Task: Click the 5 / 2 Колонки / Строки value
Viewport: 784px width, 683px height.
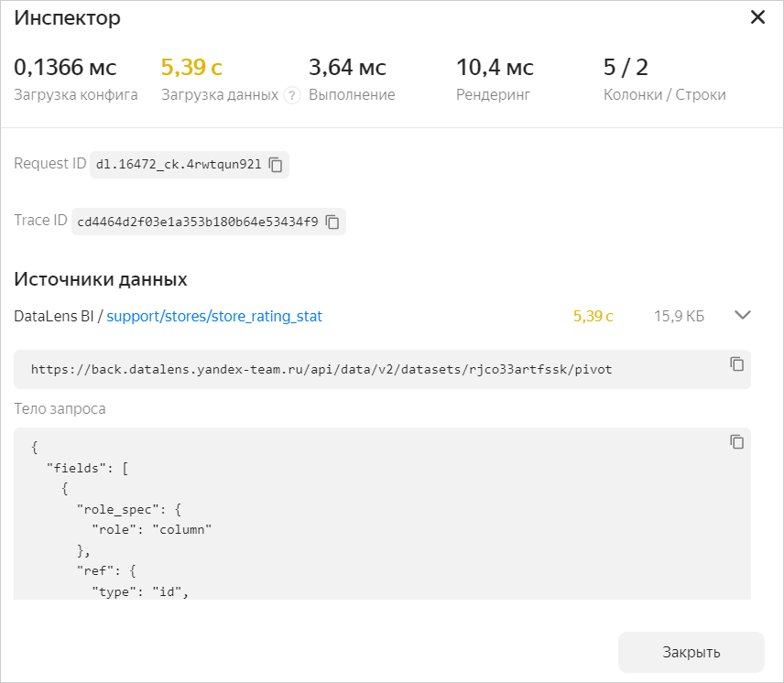Action: (x=626, y=68)
